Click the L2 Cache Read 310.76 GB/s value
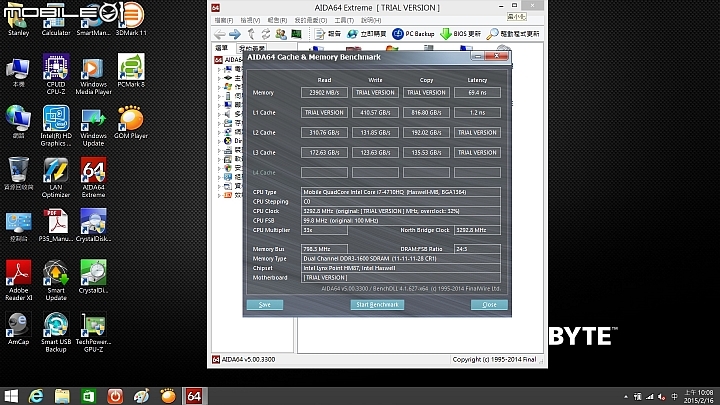The height and width of the screenshot is (405, 720). 324,132
